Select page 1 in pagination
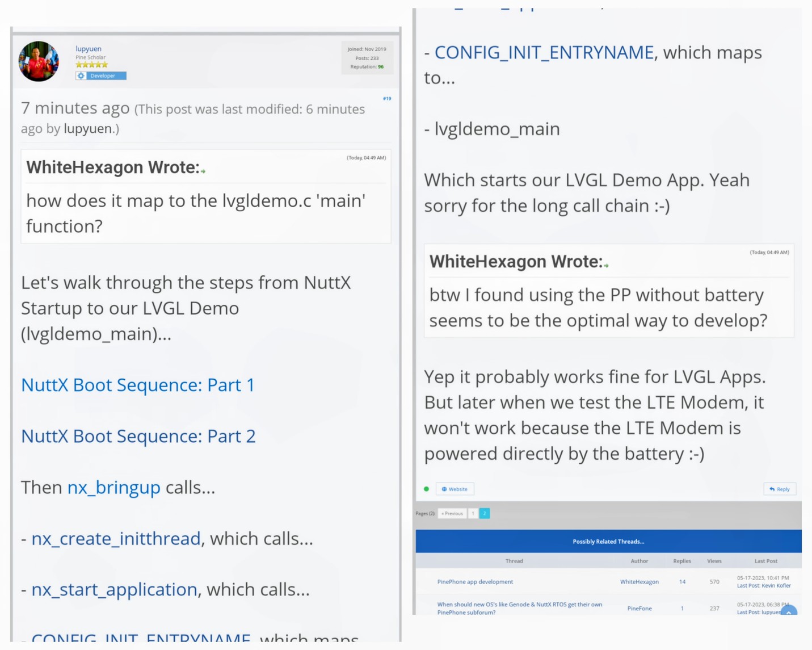The height and width of the screenshot is (650, 812). pyautogui.click(x=473, y=513)
